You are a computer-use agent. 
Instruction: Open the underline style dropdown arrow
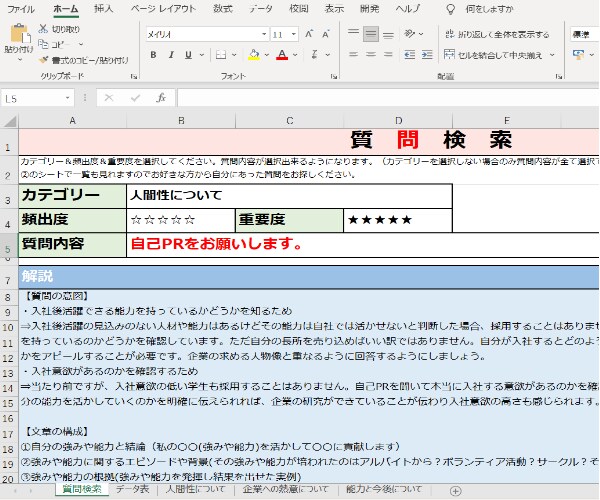tap(202, 55)
